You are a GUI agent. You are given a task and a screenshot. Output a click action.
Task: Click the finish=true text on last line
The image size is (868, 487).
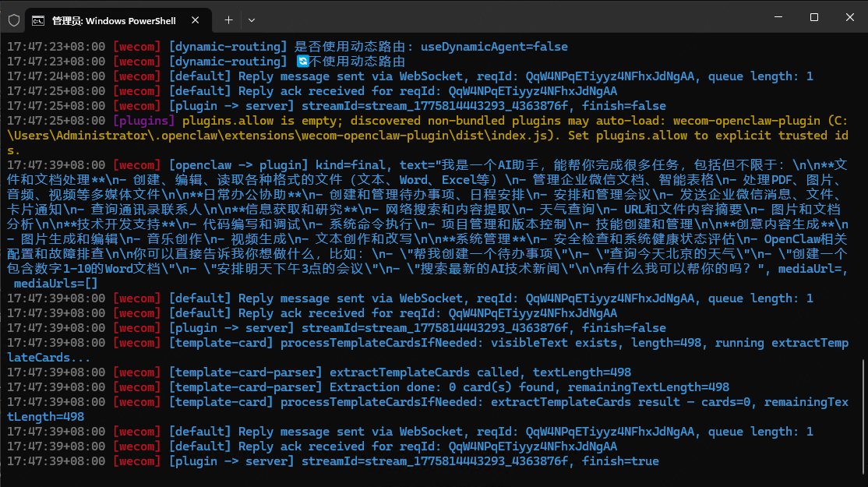[x=620, y=461]
